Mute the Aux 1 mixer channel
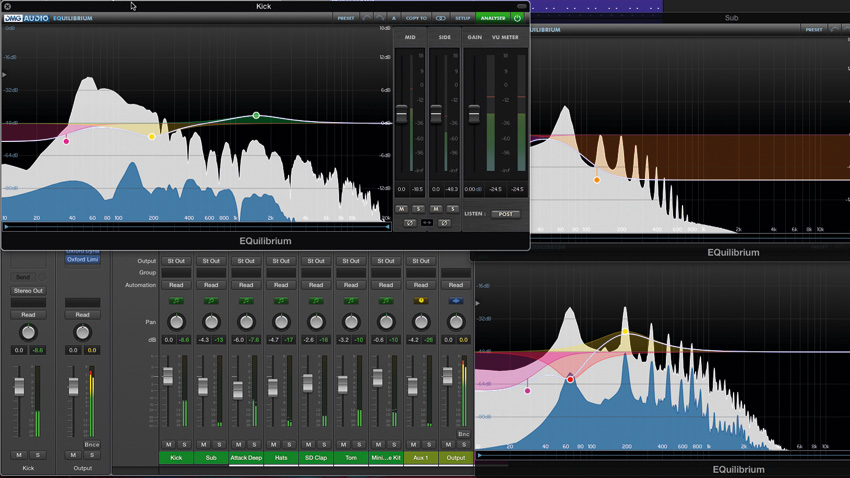The width and height of the screenshot is (850, 478). tap(413, 444)
